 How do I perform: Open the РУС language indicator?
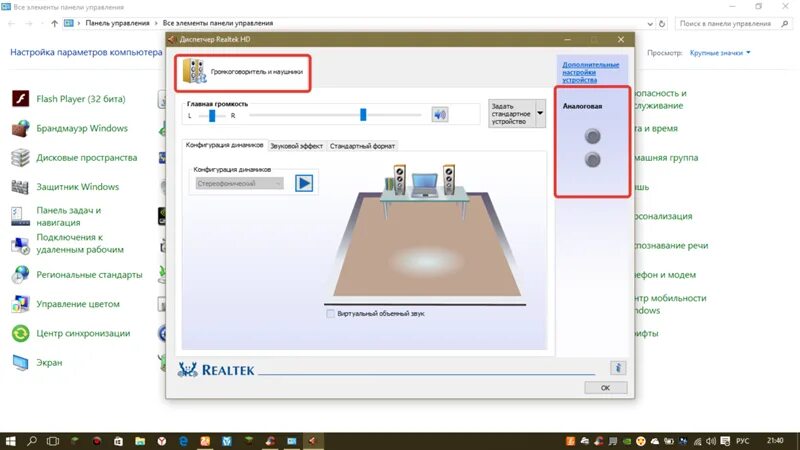click(x=742, y=441)
